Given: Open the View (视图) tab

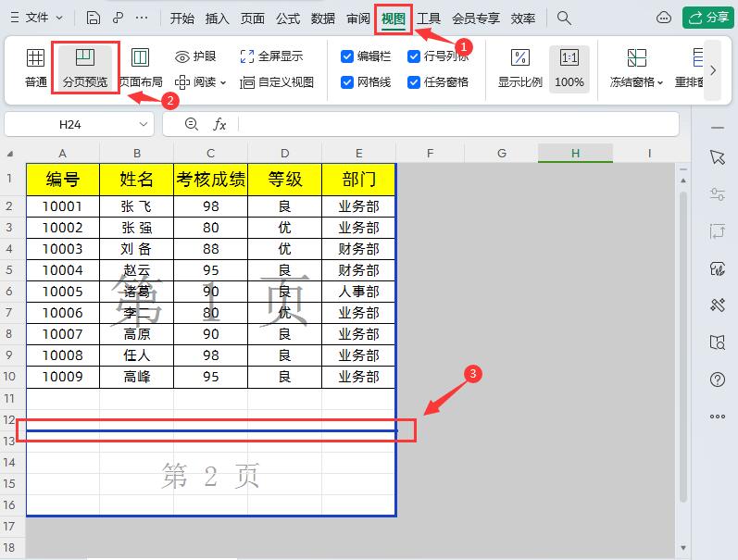Looking at the screenshot, I should 394,19.
